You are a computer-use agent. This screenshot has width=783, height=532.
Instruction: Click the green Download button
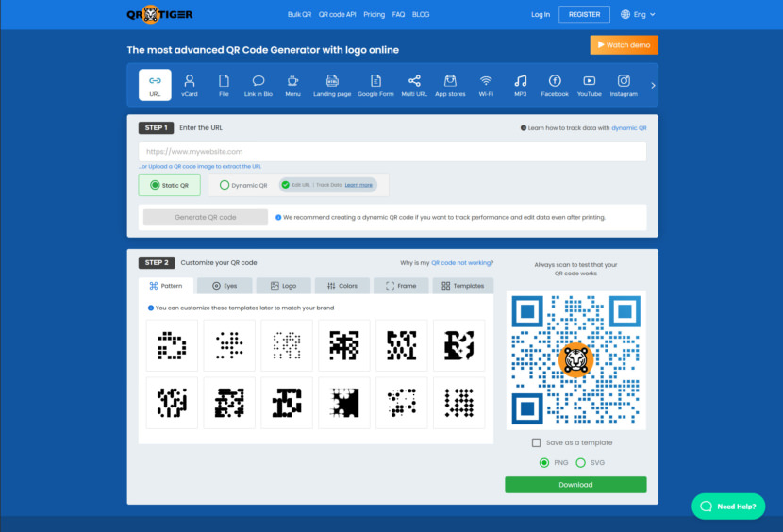(x=575, y=485)
